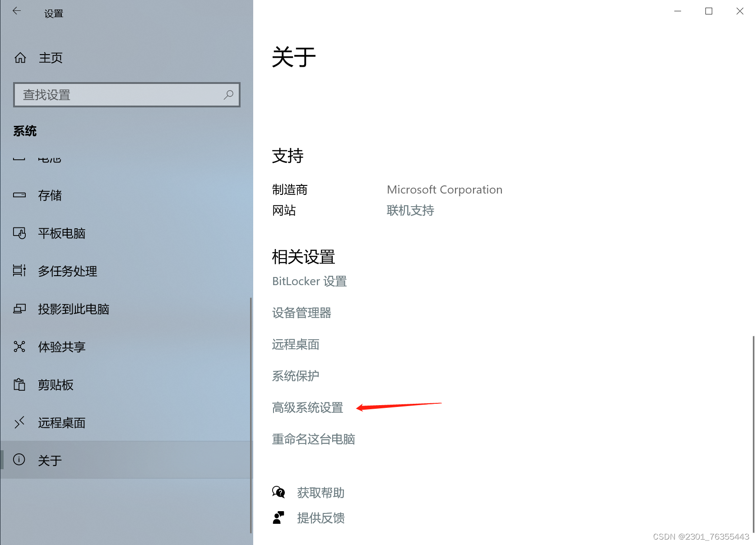Click the 网站 label
The height and width of the screenshot is (545, 756).
pyautogui.click(x=284, y=210)
